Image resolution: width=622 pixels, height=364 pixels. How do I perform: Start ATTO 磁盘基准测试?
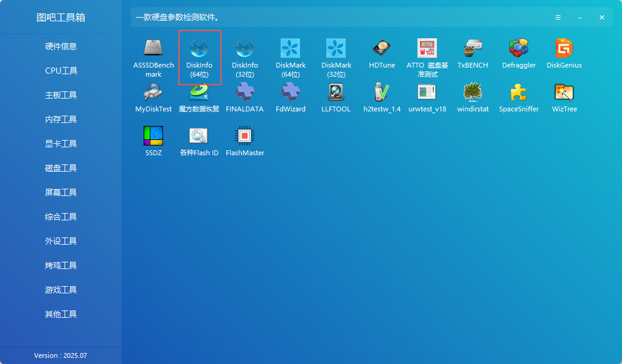click(427, 58)
